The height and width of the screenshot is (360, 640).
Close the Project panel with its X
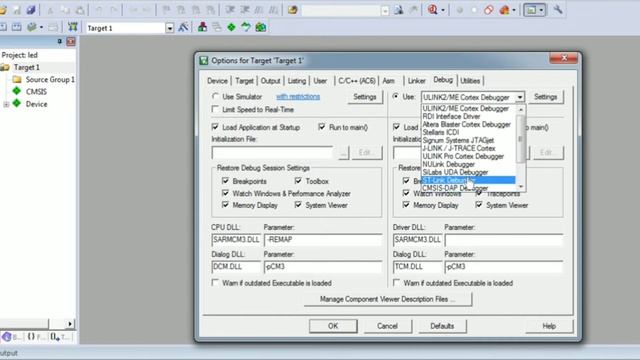pyautogui.click(x=71, y=42)
